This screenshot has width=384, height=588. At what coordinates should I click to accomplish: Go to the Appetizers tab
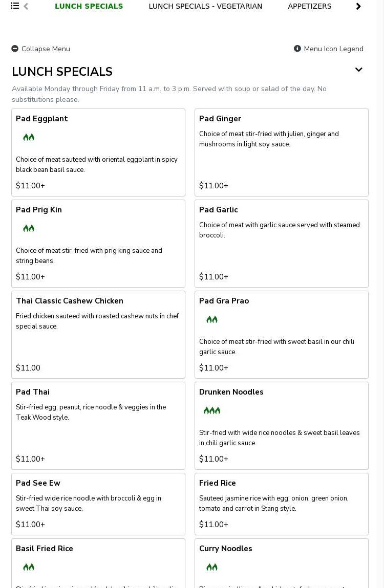(309, 6)
